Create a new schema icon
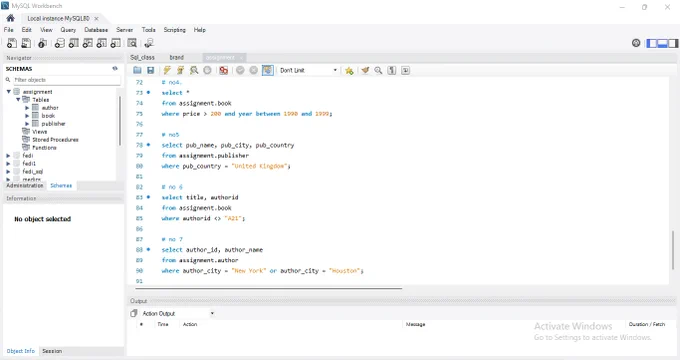The height and width of the screenshot is (360, 680). [60, 43]
